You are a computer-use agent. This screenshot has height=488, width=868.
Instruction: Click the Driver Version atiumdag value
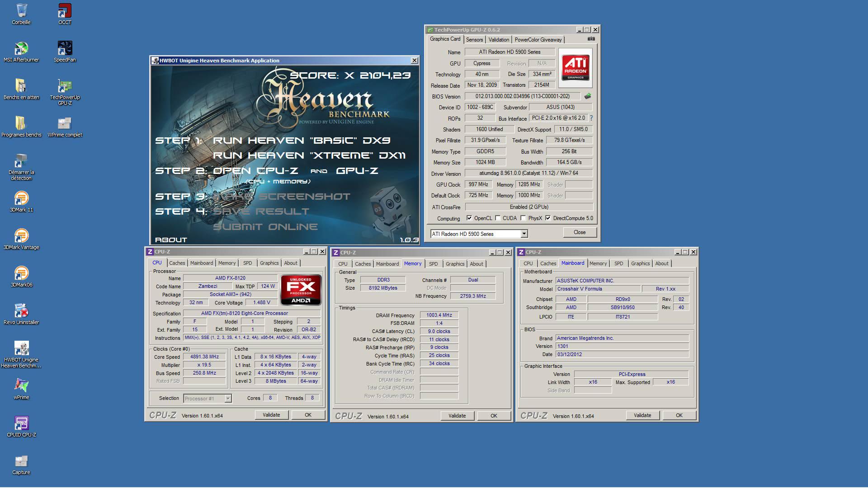[x=528, y=173]
